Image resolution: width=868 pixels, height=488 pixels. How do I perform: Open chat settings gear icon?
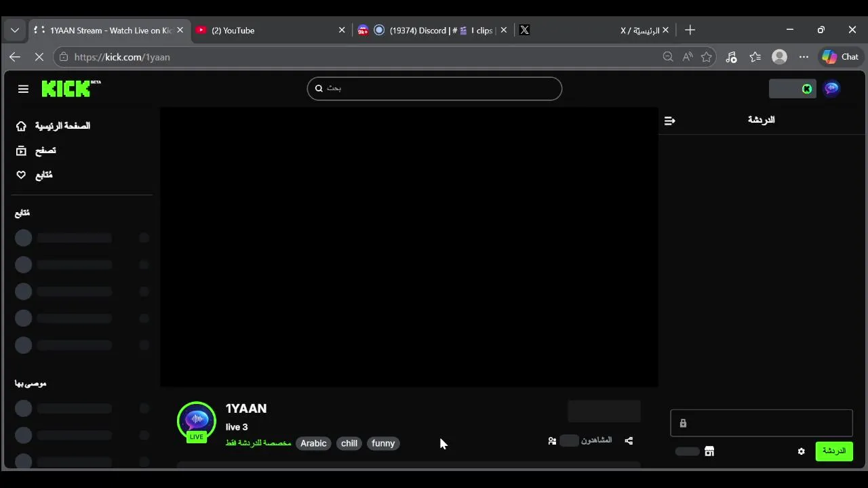point(801,451)
